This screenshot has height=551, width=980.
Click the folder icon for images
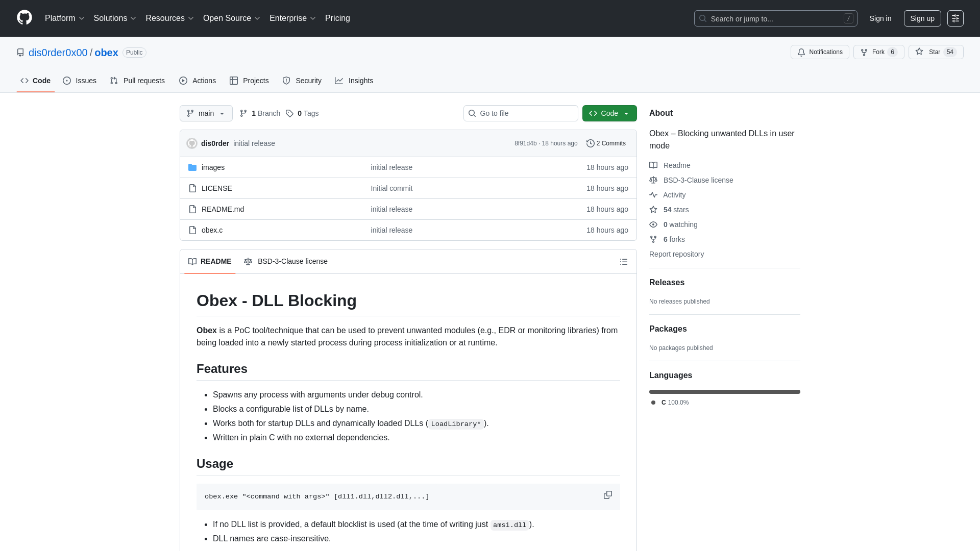click(192, 167)
